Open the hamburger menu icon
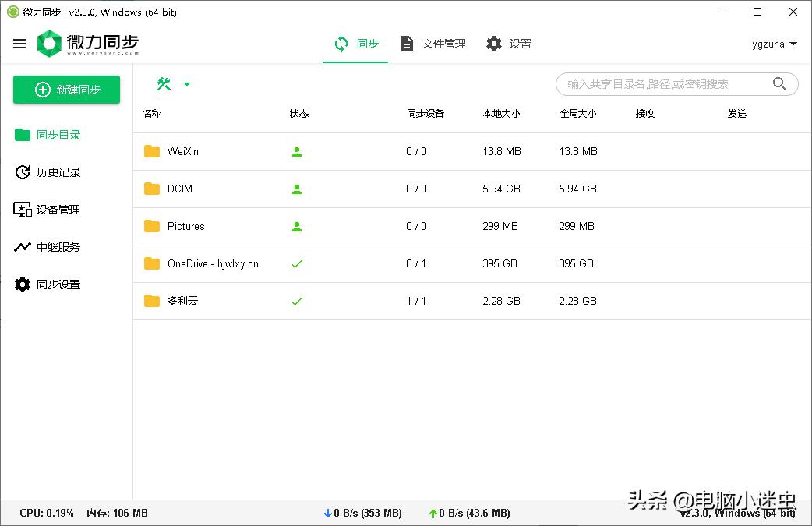The height and width of the screenshot is (526, 812). tap(19, 44)
